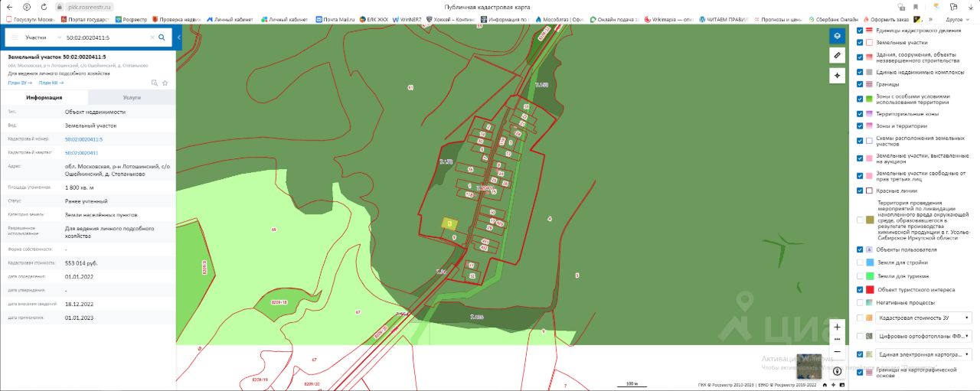Viewport: 980px width, 391px height.
Task: Open the Единая электронная картография dropdown
Action: [x=966, y=354]
